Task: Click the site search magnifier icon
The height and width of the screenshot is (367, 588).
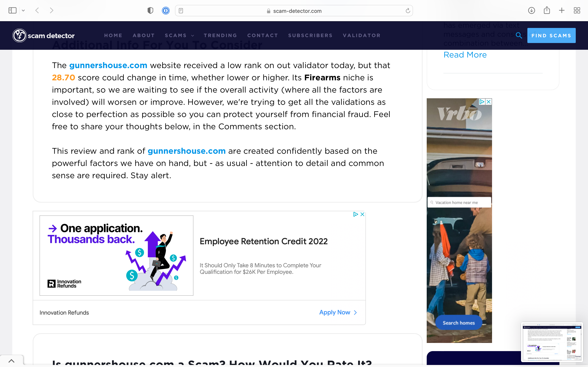Action: 519,35
